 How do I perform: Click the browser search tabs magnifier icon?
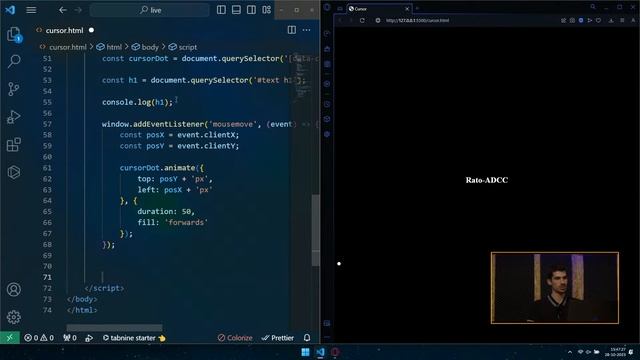(593, 7)
